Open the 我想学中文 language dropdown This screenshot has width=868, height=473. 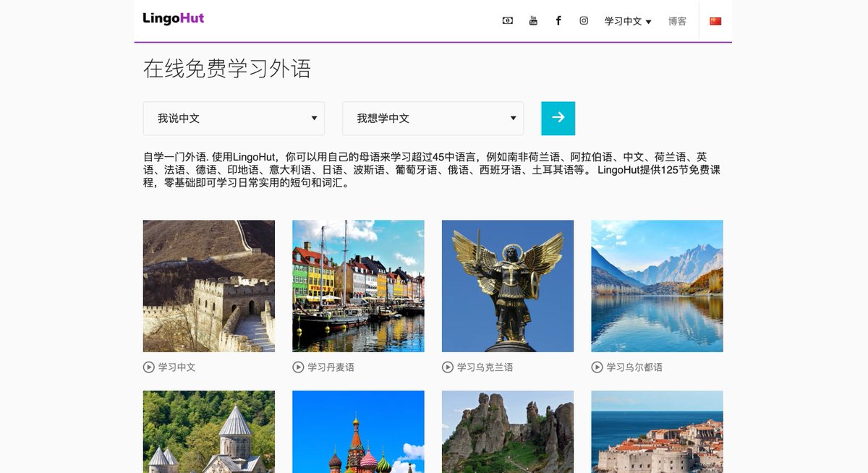[433, 119]
